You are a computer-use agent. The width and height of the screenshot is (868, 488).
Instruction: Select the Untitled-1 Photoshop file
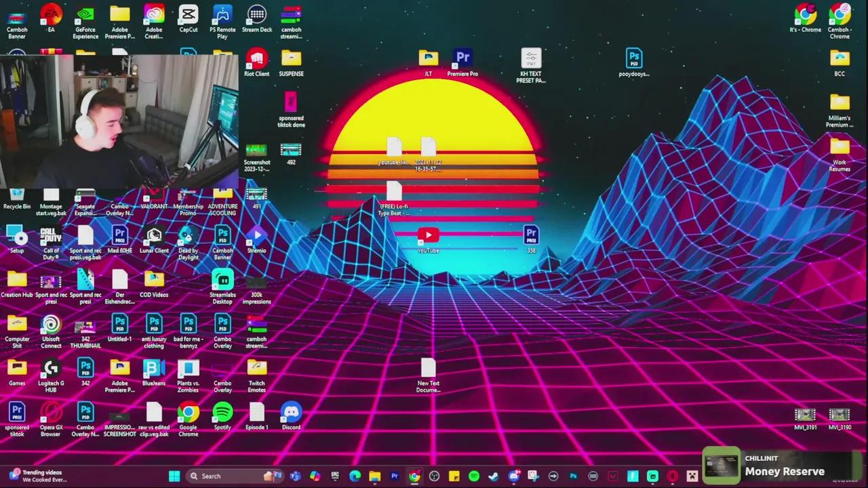point(120,328)
